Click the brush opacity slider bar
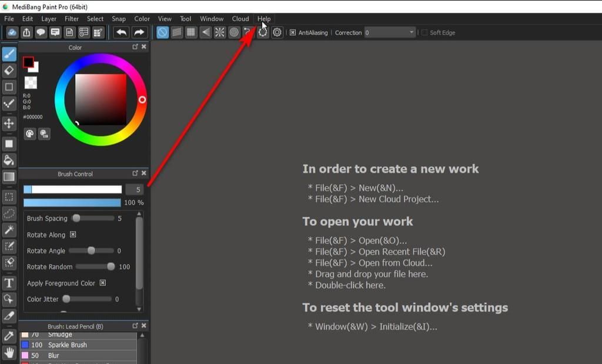 click(72, 202)
